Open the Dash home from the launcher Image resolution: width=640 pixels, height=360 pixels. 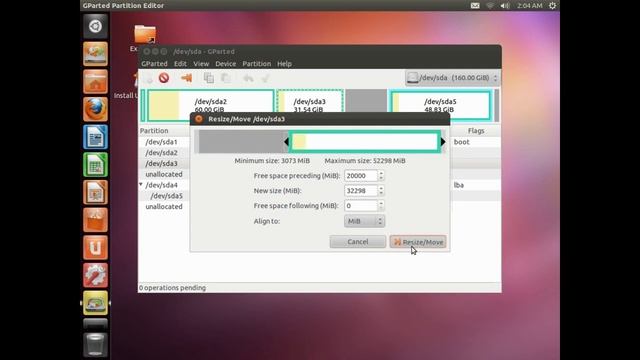96,26
